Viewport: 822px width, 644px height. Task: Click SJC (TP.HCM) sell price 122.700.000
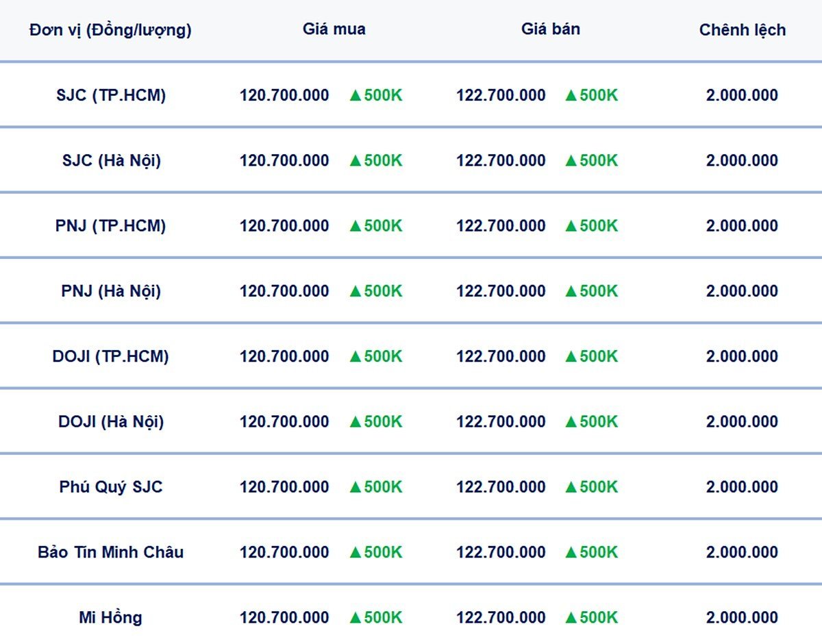coord(501,95)
